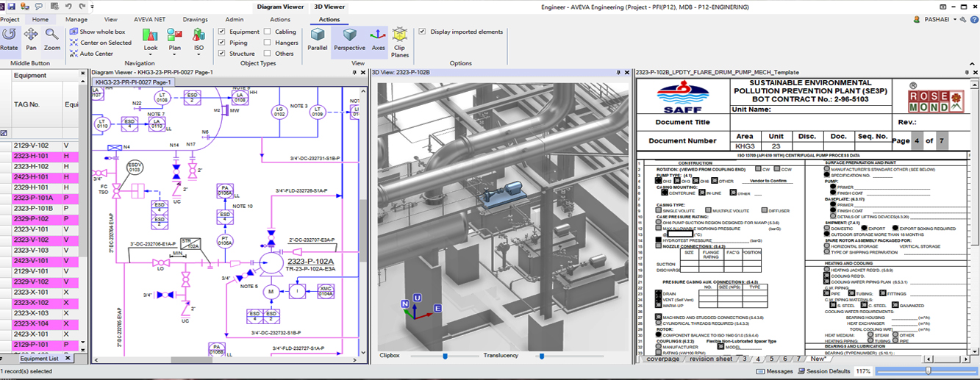Screen dimensions: 980x380
Task: Uncheck the Equipment object type checkbox
Action: pos(222,32)
